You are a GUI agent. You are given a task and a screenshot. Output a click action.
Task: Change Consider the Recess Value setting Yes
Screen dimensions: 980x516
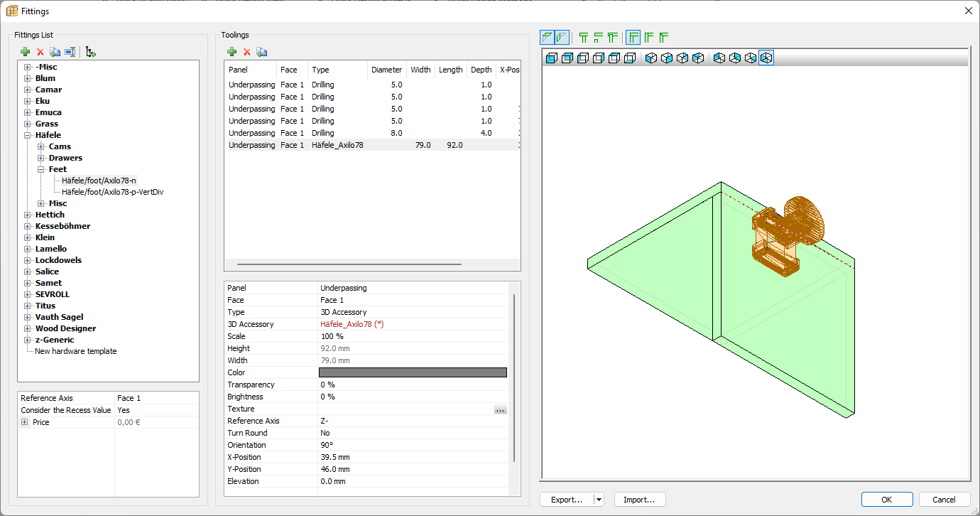pos(156,410)
